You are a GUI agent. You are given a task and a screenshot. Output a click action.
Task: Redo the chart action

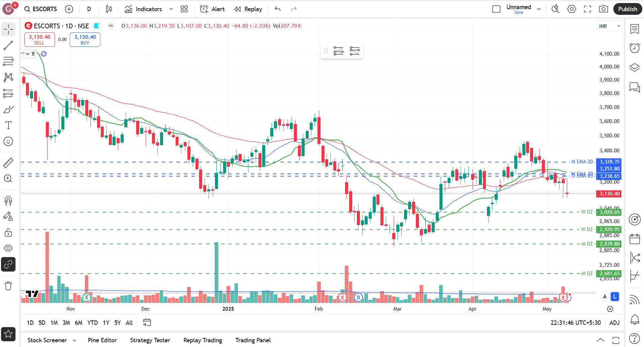[294, 9]
